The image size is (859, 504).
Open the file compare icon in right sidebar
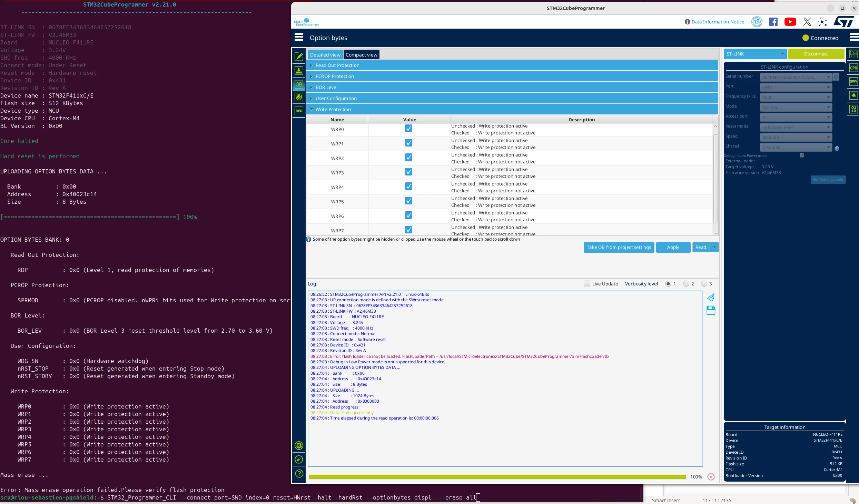point(853,54)
